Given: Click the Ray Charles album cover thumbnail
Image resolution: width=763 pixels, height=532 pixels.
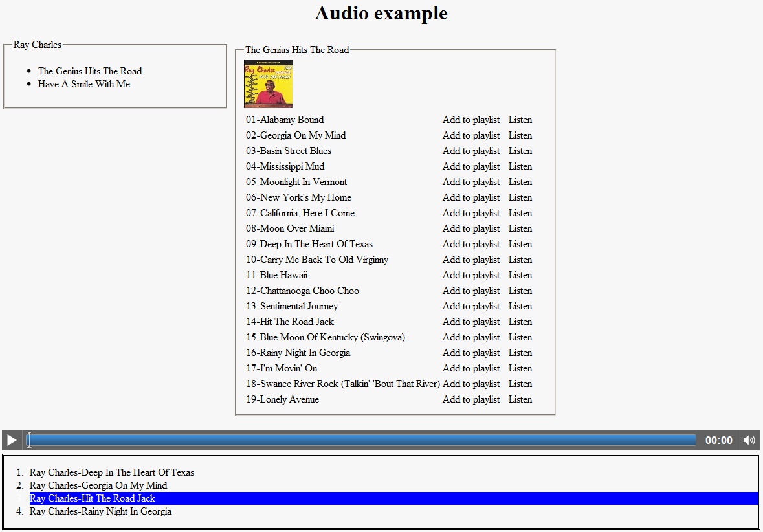Looking at the screenshot, I should coord(268,83).
